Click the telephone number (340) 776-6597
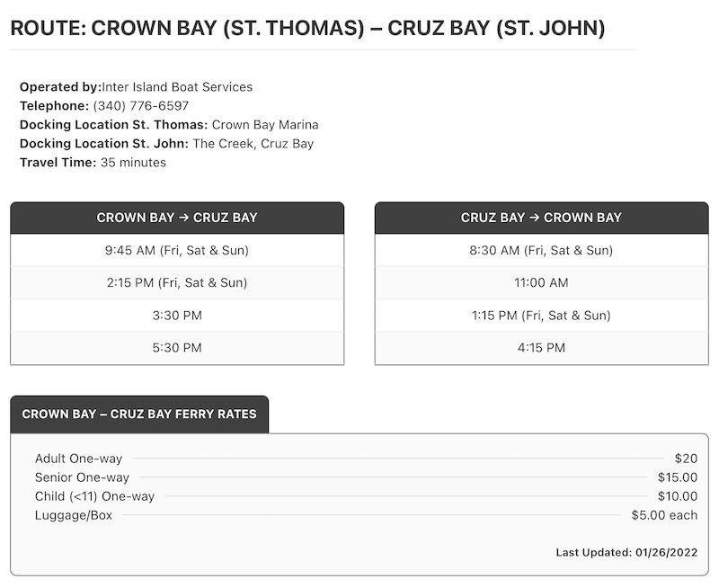This screenshot has width=719, height=588. click(x=141, y=106)
